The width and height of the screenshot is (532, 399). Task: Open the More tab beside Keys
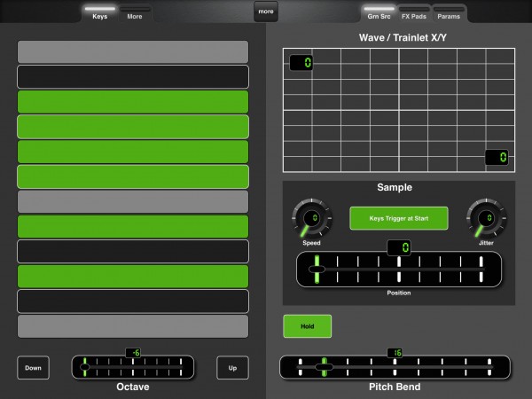[x=135, y=13]
